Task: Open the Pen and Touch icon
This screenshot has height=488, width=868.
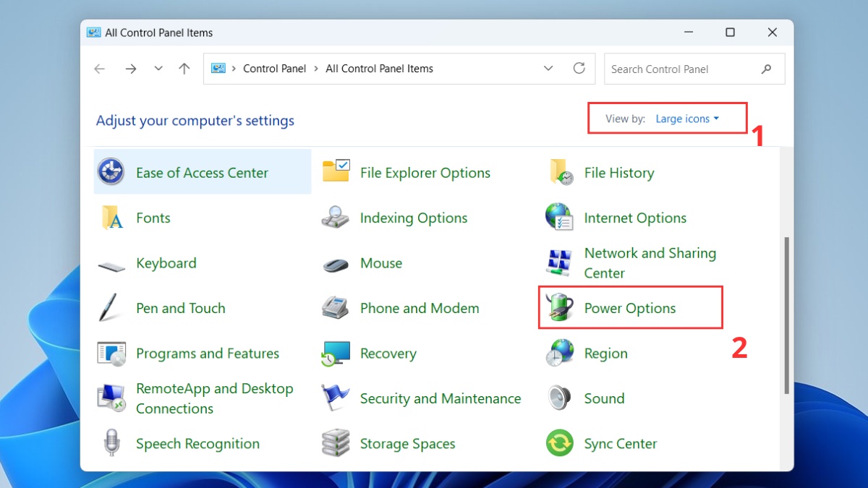Action: pyautogui.click(x=109, y=308)
